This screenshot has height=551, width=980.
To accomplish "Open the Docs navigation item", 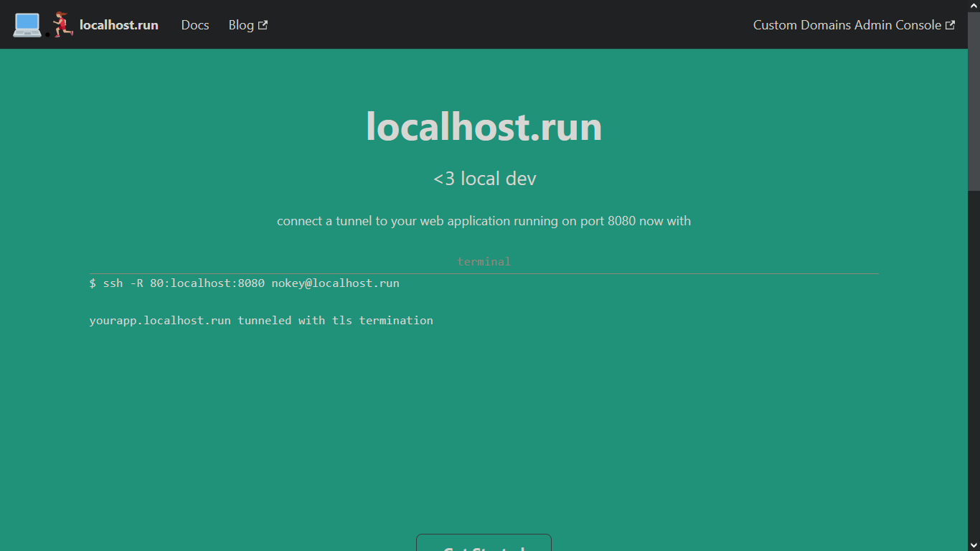I will 195,25.
